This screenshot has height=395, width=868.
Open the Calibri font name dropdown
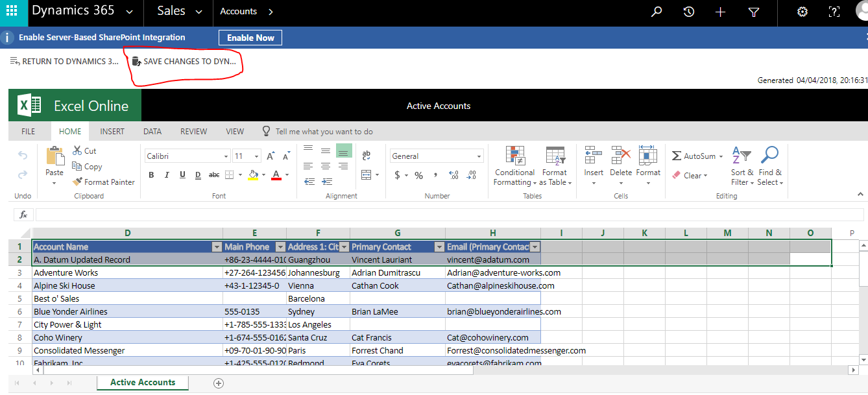[226, 156]
